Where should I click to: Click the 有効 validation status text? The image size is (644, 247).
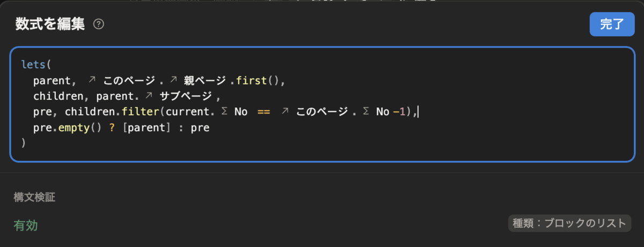[25, 226]
